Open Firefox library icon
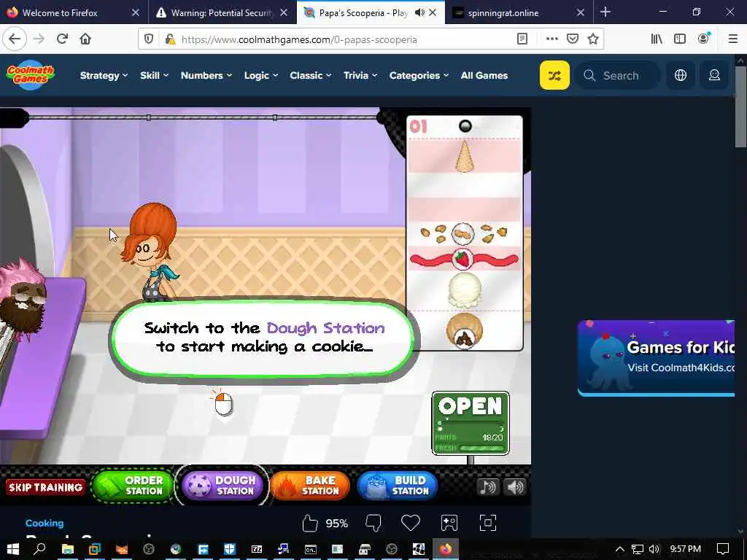 [x=657, y=39]
